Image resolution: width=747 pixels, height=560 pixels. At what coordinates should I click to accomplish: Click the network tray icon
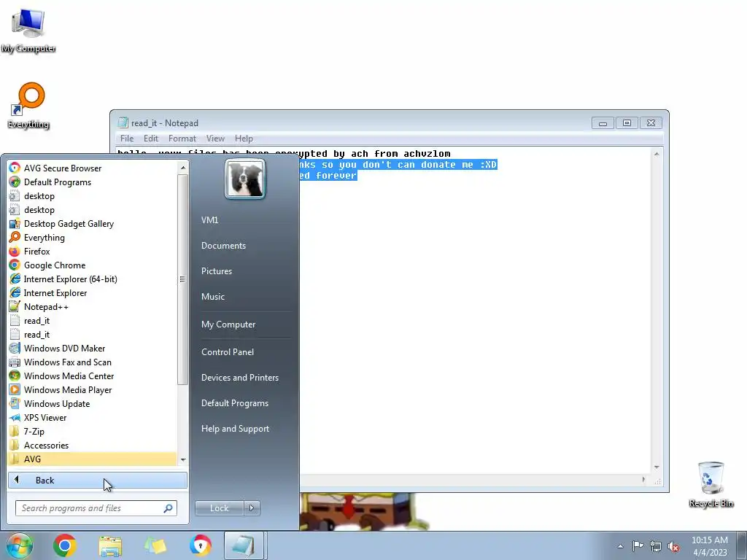656,546
